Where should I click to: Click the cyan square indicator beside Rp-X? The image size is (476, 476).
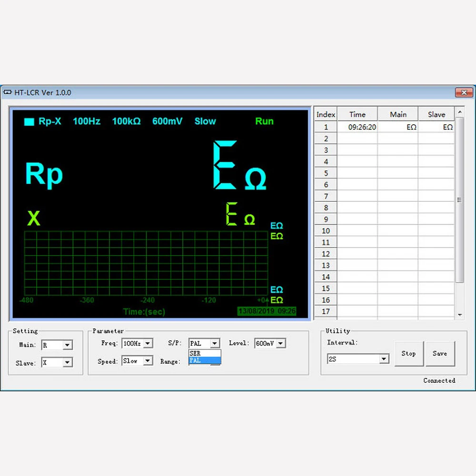point(29,122)
